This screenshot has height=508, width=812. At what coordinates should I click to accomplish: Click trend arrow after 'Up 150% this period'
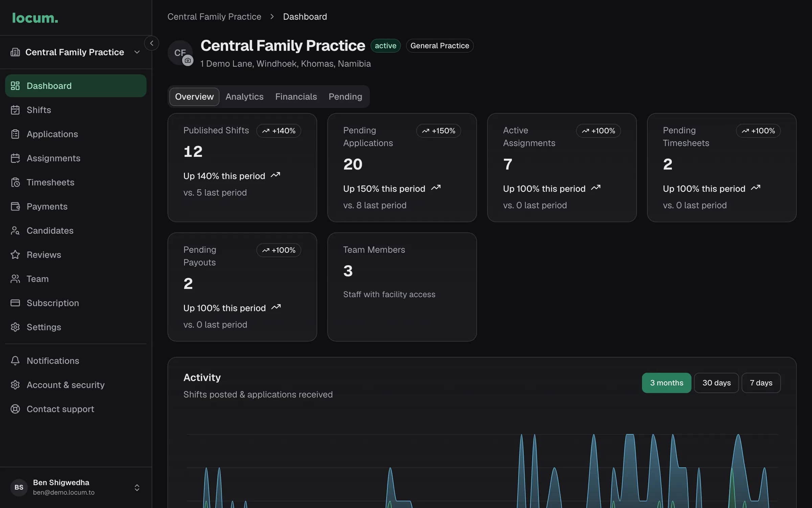point(436,188)
